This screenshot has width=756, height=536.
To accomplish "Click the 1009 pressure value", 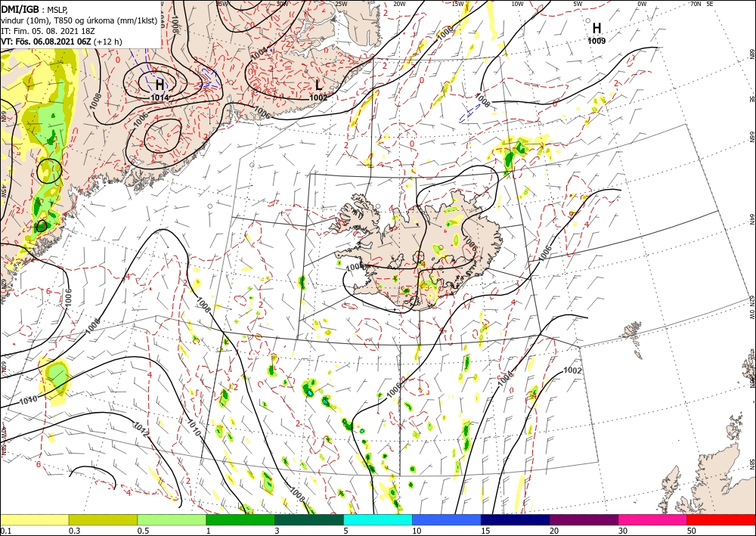I will coord(596,41).
